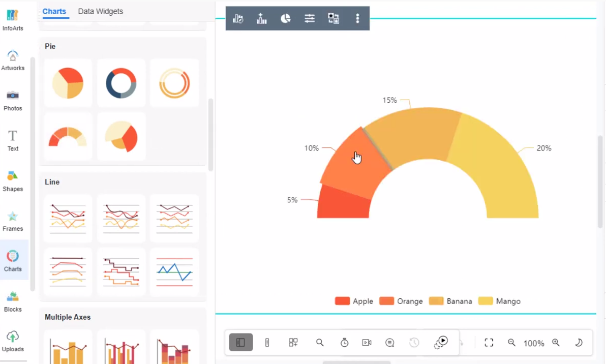Select the search tool in bottom toolbar
The width and height of the screenshot is (606, 364).
320,343
